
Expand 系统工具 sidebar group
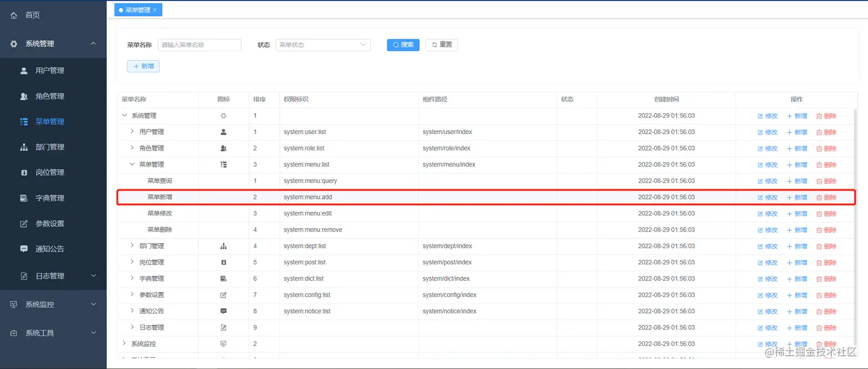tap(53, 333)
